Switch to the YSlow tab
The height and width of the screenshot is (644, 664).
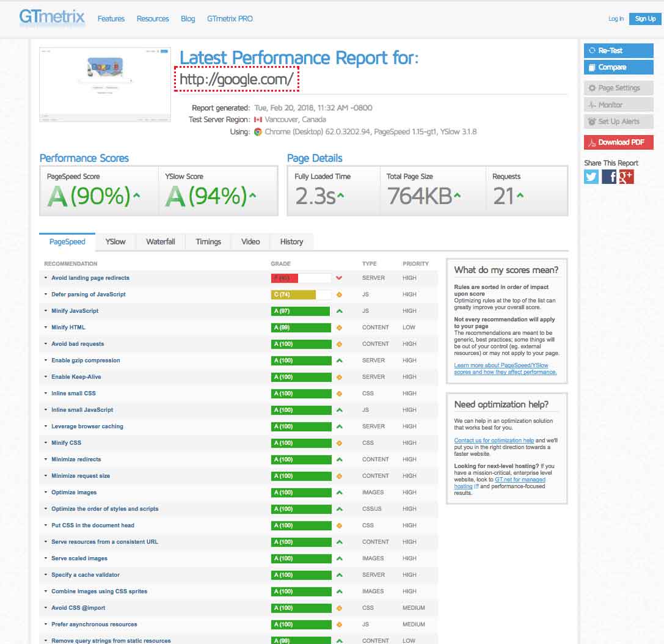tap(115, 242)
